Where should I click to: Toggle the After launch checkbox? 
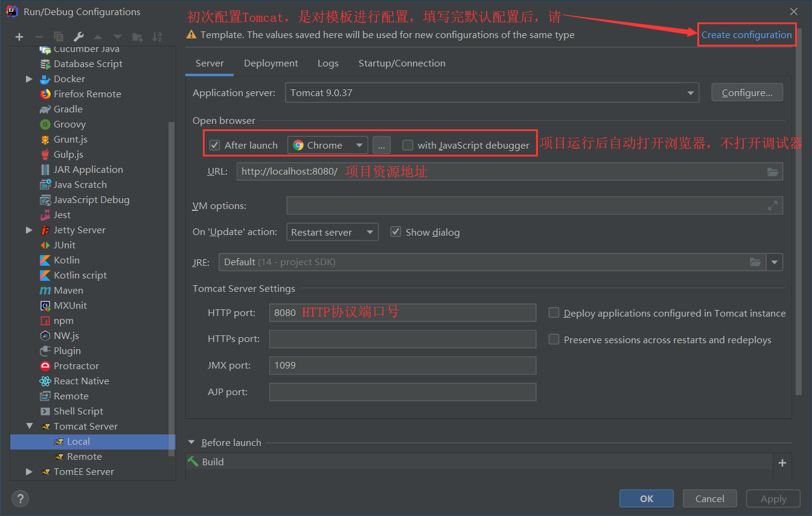click(x=214, y=145)
